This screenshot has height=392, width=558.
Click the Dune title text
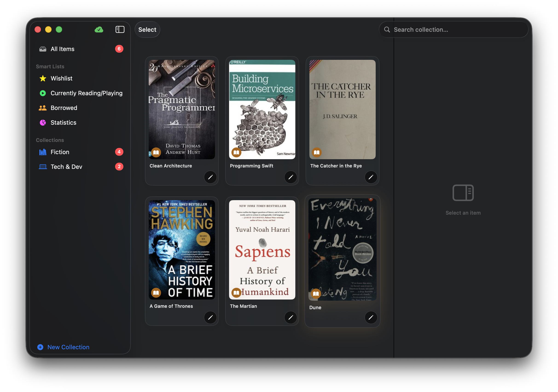pyautogui.click(x=315, y=308)
